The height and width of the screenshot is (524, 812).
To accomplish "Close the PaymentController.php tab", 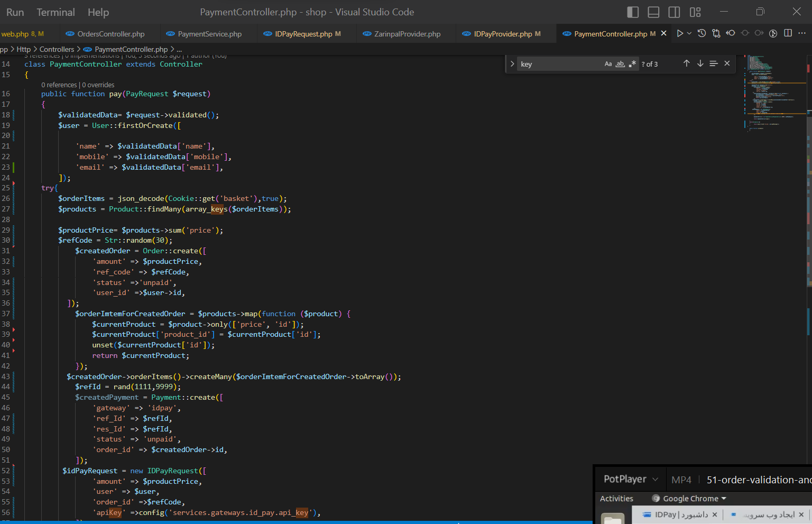I will point(664,33).
